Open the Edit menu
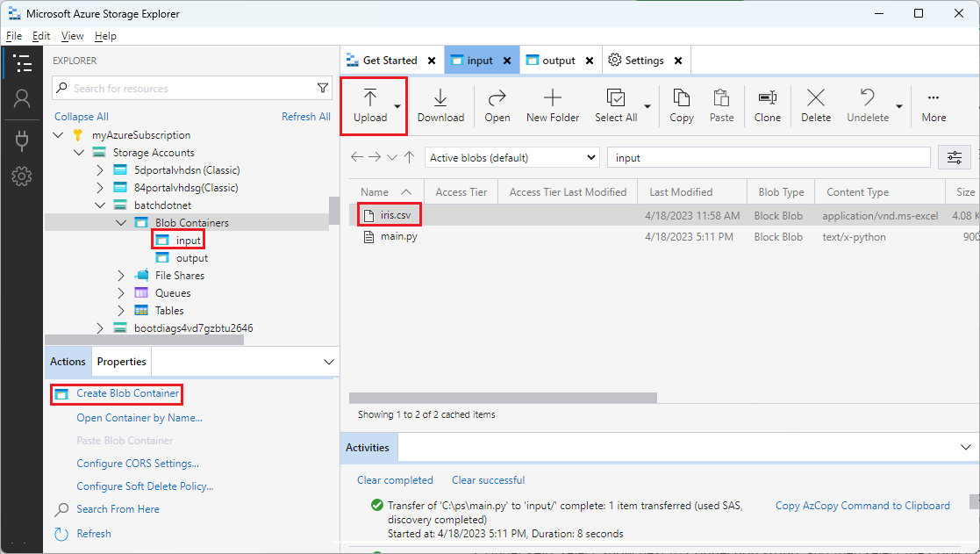980x554 pixels. (x=40, y=36)
